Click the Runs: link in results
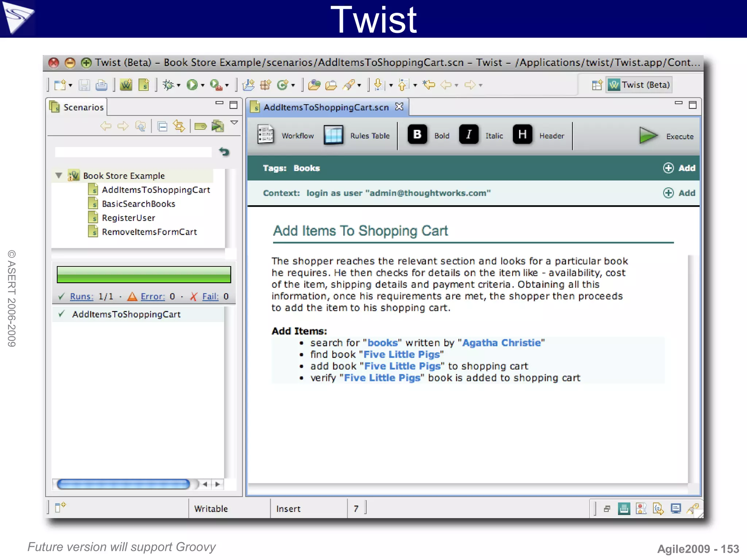This screenshot has width=747, height=560. [82, 296]
